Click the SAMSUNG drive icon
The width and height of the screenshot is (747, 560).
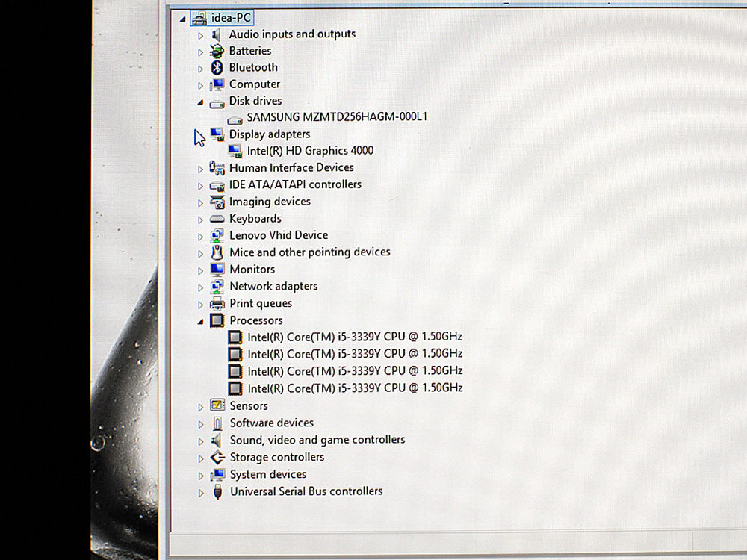tap(235, 119)
